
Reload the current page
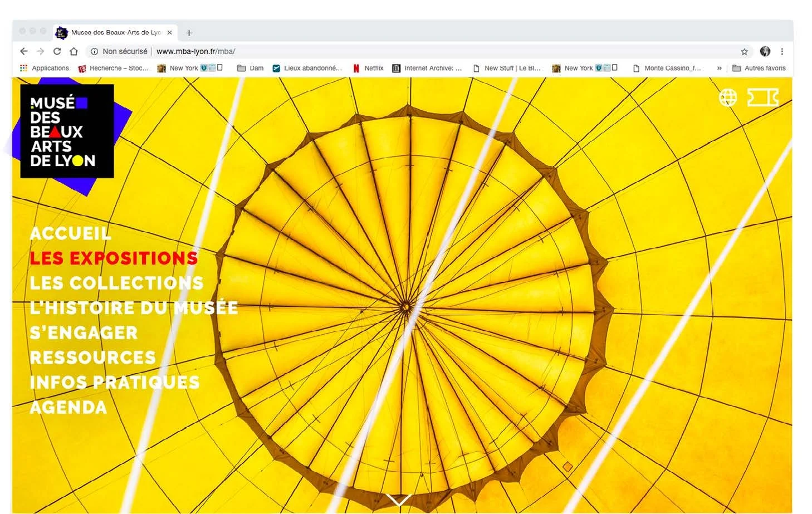click(x=57, y=51)
